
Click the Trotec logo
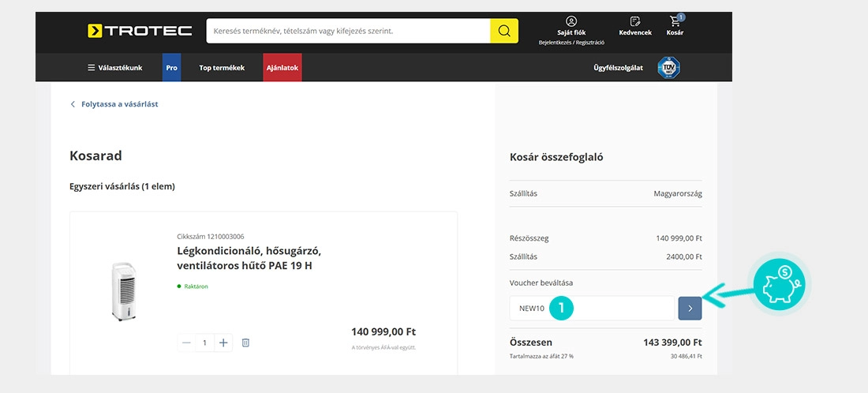[x=140, y=31]
